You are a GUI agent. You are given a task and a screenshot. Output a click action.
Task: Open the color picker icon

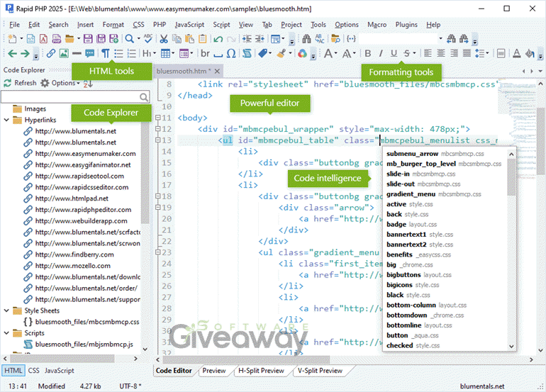coord(302,53)
